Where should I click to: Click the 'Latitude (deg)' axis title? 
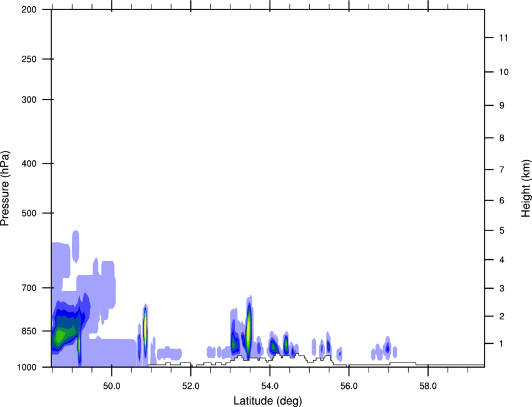pos(267,401)
